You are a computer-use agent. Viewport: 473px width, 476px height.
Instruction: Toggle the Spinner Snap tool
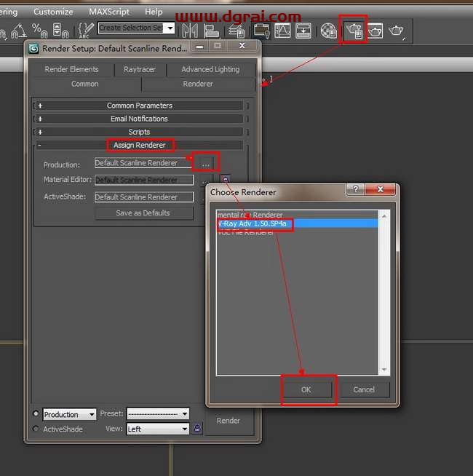tap(60, 31)
